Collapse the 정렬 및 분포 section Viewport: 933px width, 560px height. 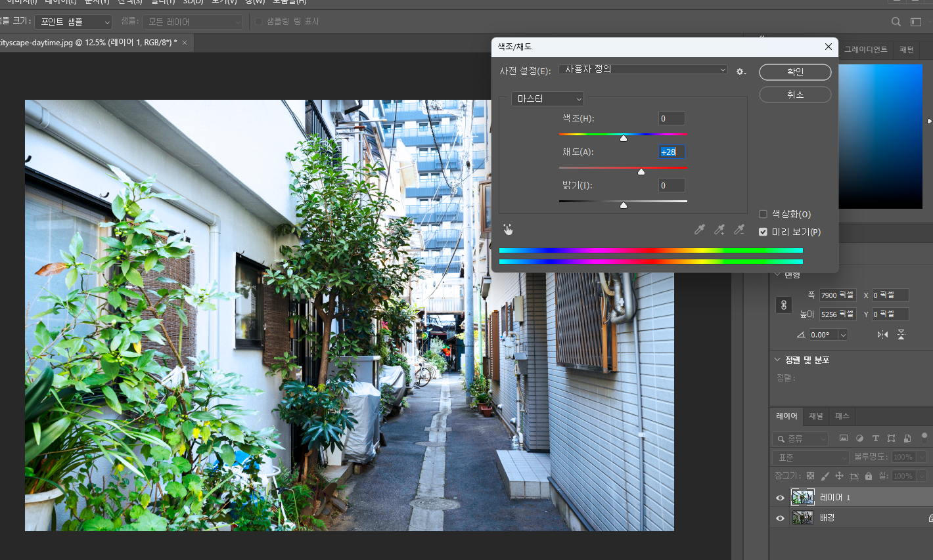click(778, 360)
